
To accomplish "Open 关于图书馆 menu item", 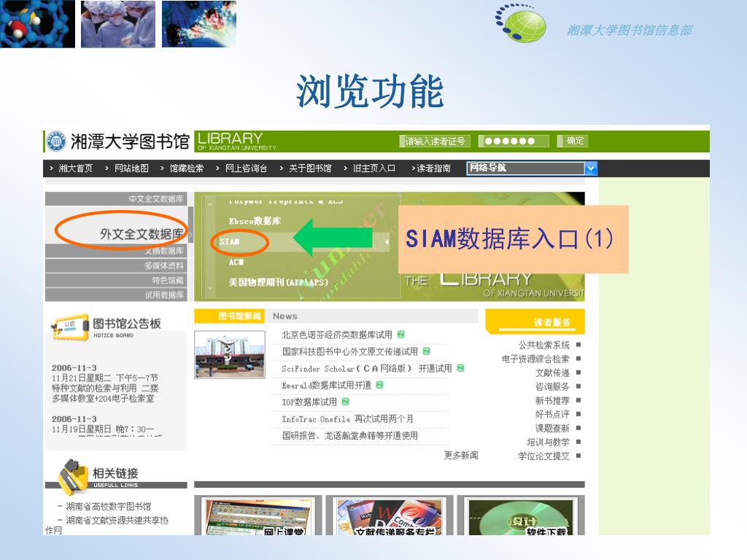I will click(x=310, y=168).
